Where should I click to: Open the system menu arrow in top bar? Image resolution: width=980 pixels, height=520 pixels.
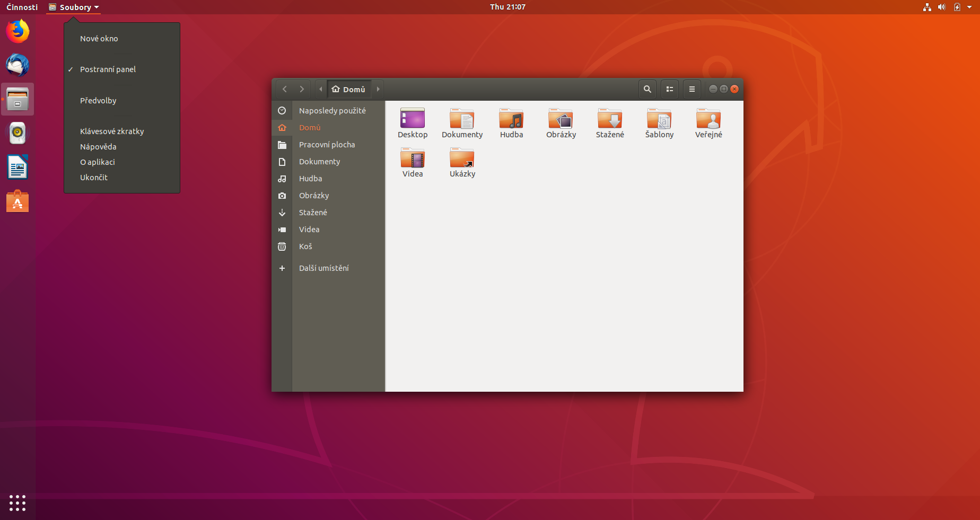[x=969, y=7]
